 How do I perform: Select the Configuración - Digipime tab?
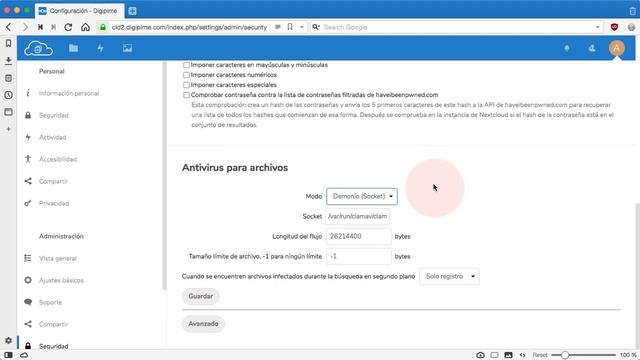80,11
